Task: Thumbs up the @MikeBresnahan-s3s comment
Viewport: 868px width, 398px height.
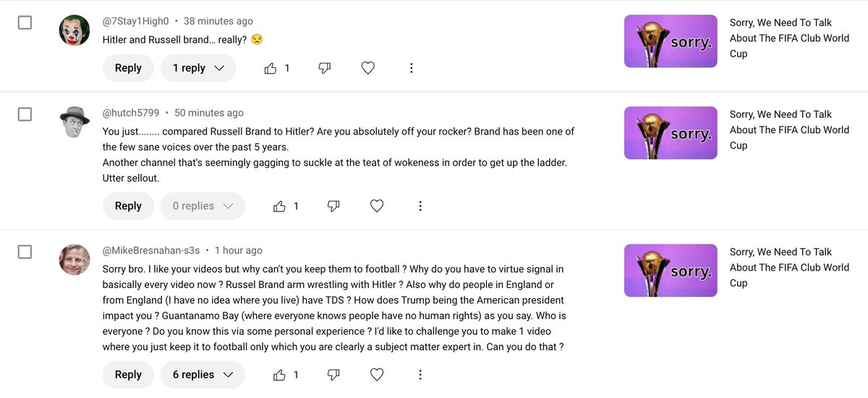Action: pos(279,375)
